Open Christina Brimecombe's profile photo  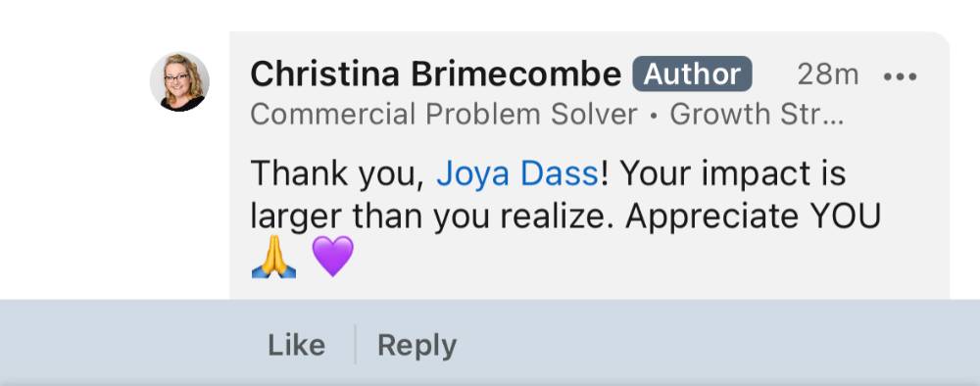(x=179, y=82)
